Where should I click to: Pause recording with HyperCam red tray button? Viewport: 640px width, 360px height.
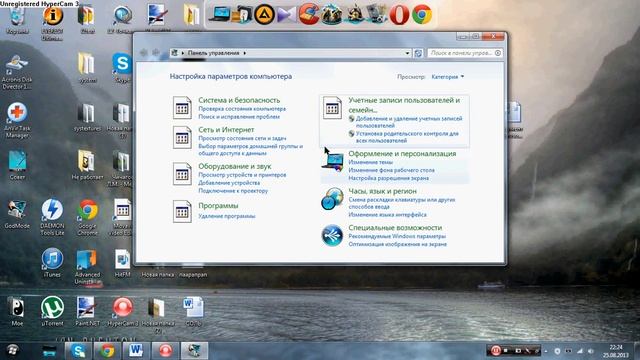(x=496, y=350)
